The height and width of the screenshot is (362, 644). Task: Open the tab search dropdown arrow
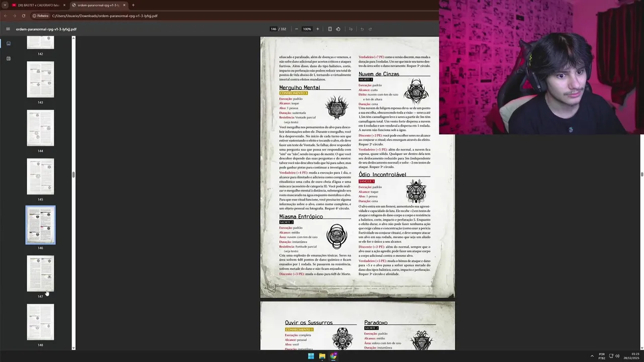tap(5, 5)
